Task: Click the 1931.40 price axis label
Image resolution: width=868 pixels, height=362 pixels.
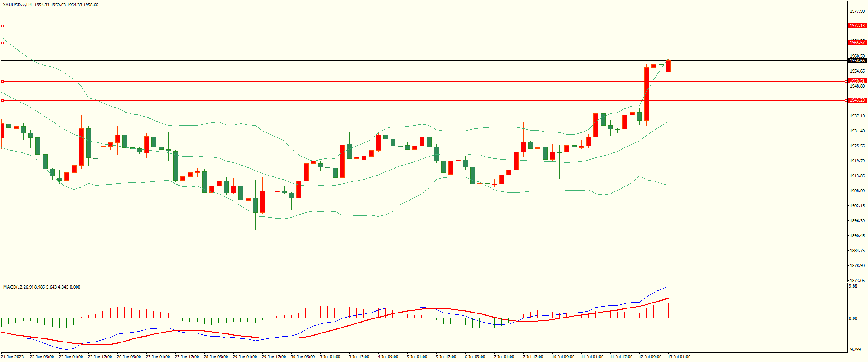Action: pos(857,131)
